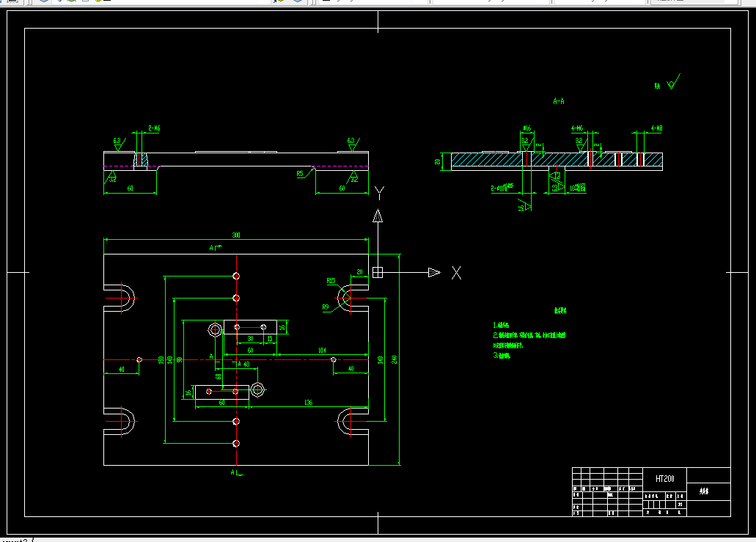756x542 pixels.
Task: Click the part name cell right of HT200
Action: [x=708, y=491]
